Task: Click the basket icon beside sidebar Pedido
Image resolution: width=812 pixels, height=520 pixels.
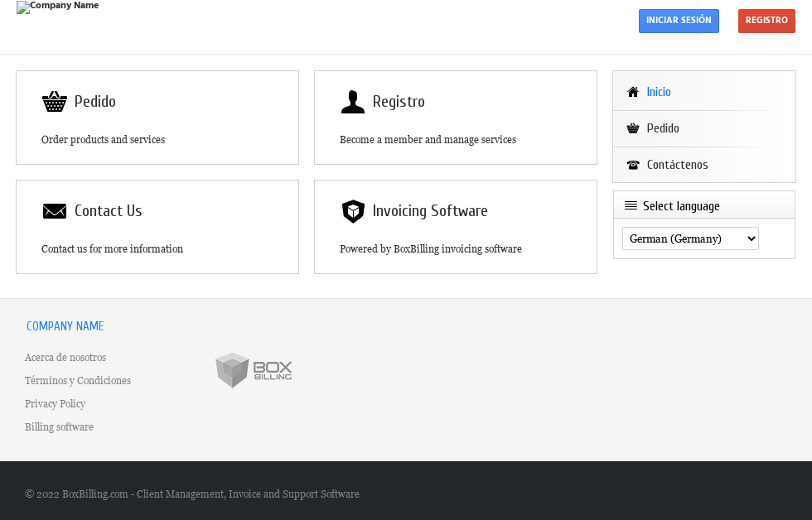Action: 632,128
